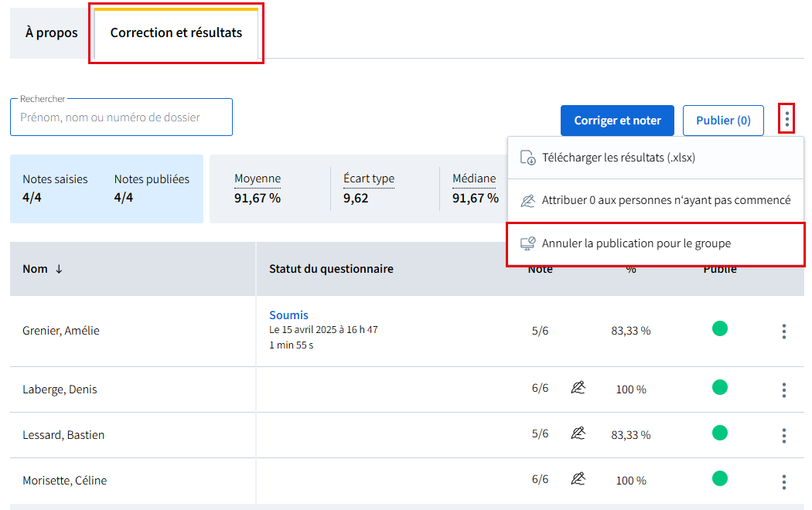The height and width of the screenshot is (510, 812).
Task: Click the manual grade pen icon for Laberge, Denis
Action: [x=578, y=388]
